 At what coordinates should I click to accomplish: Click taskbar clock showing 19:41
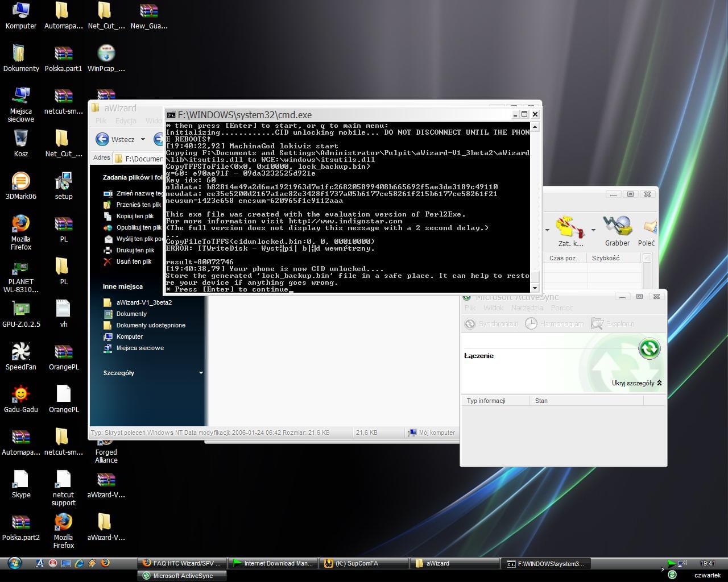pyautogui.click(x=708, y=563)
